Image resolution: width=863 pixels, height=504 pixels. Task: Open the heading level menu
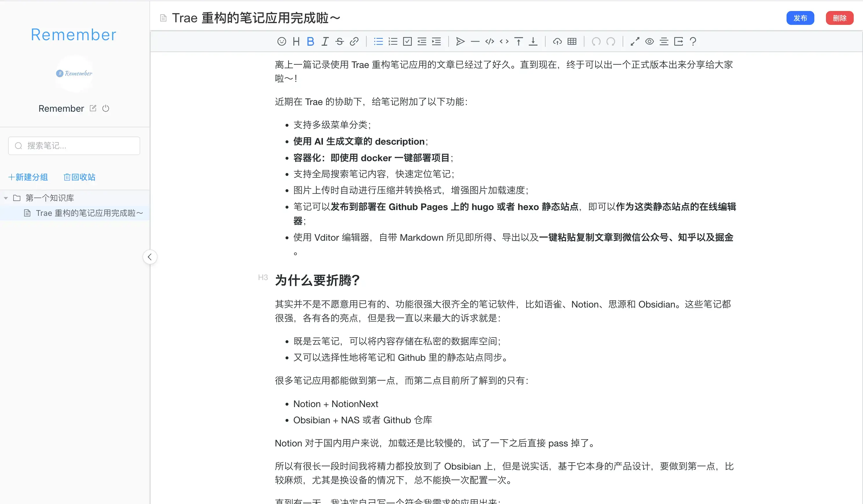(296, 41)
